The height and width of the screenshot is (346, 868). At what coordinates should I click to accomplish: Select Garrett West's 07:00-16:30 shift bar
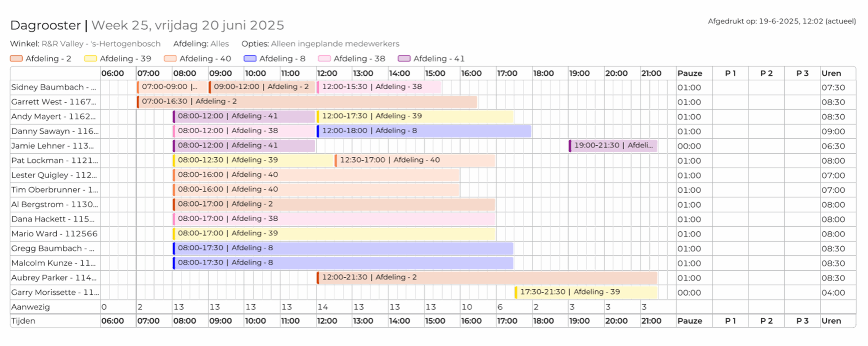(307, 102)
